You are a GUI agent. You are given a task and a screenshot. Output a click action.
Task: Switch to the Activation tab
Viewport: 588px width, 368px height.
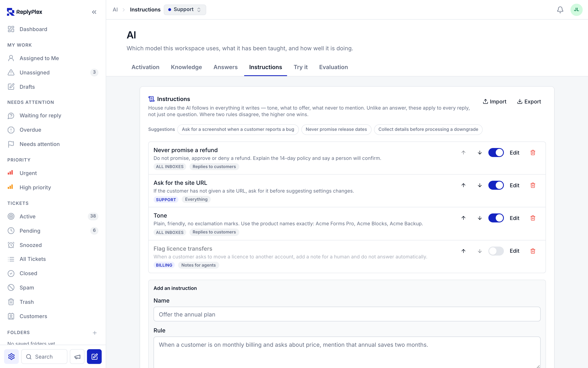[x=145, y=67]
